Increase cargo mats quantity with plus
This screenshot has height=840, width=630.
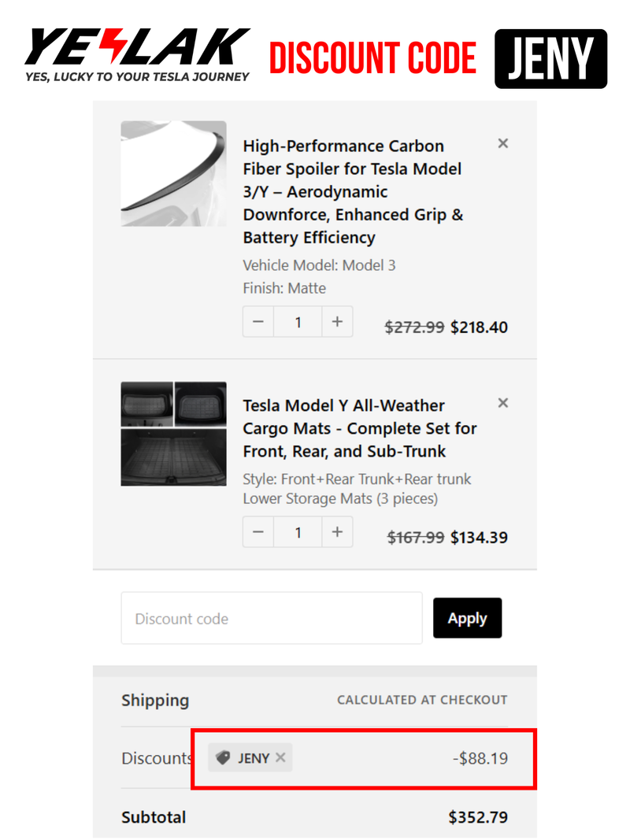coord(337,532)
